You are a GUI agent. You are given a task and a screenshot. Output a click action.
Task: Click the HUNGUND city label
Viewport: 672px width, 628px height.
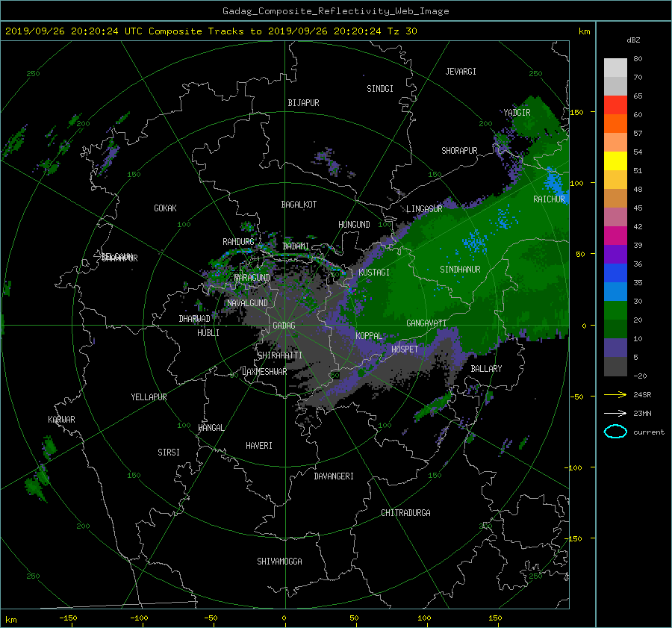[354, 225]
